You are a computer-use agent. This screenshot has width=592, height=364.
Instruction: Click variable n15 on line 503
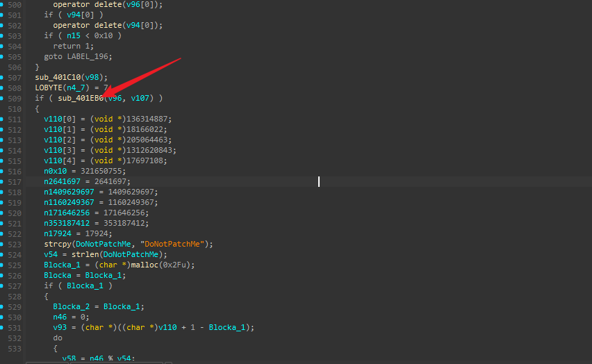pyautogui.click(x=74, y=35)
